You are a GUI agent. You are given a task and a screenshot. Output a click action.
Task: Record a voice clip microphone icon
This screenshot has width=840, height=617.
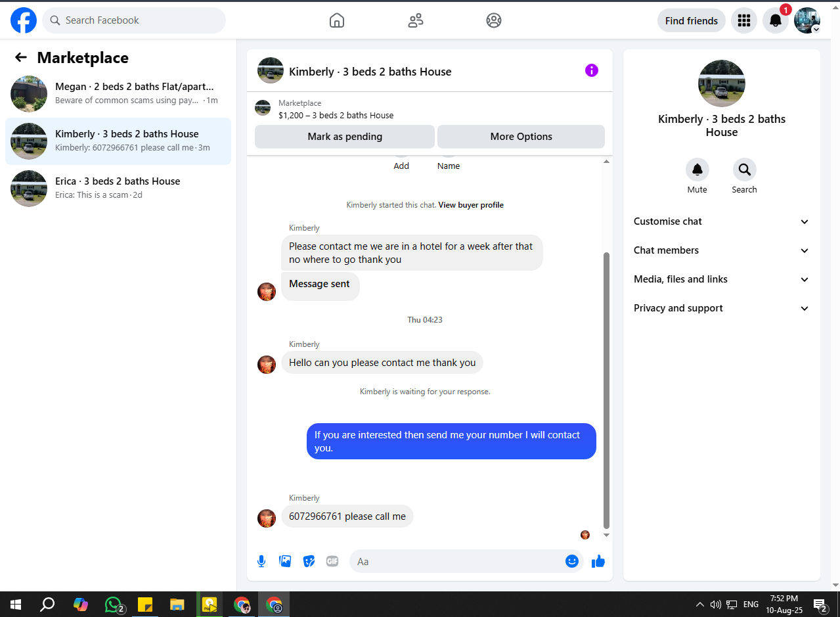(261, 561)
